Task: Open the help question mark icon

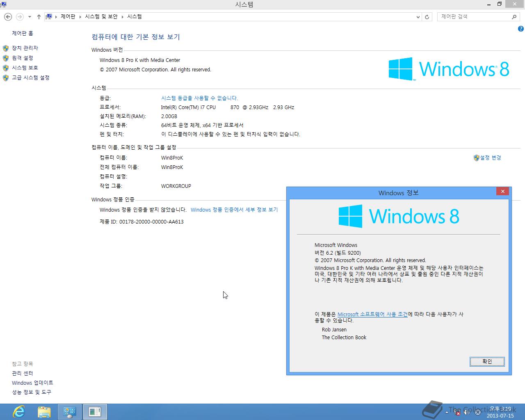Action: tap(521, 29)
